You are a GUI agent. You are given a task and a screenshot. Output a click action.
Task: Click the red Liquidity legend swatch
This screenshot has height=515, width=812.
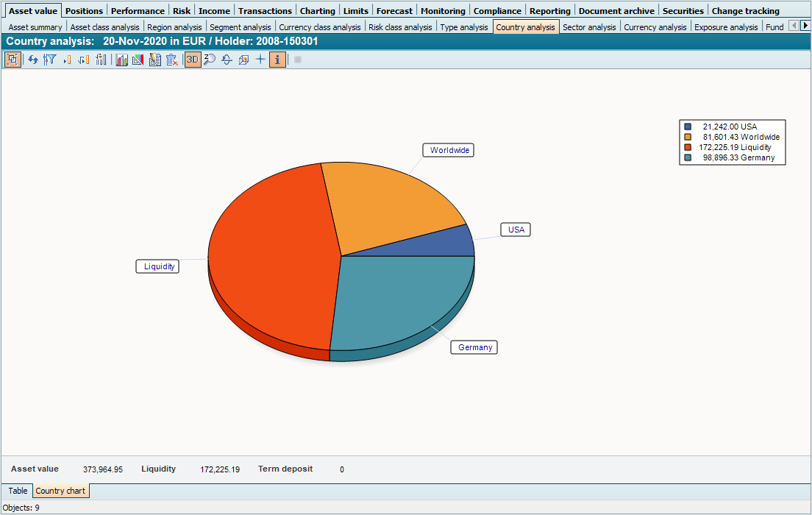688,147
